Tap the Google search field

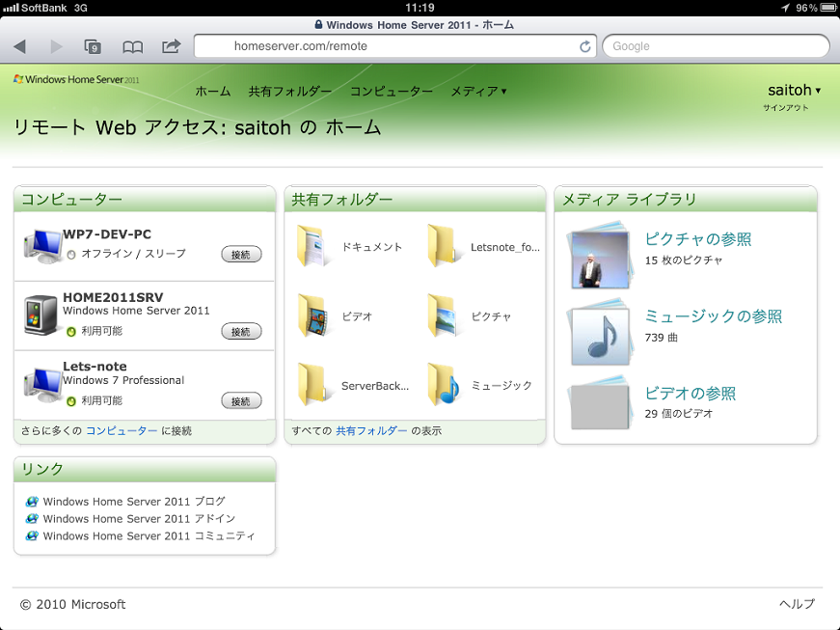coord(716,46)
